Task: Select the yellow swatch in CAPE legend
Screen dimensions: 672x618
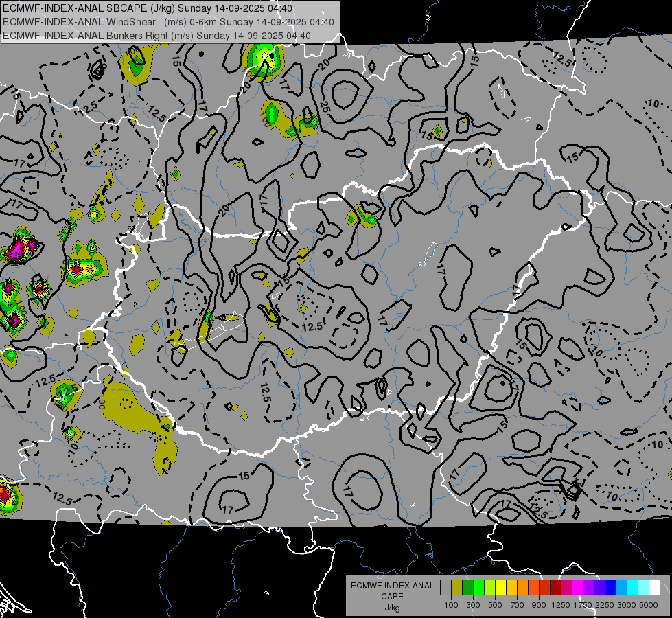Action: tap(500, 588)
